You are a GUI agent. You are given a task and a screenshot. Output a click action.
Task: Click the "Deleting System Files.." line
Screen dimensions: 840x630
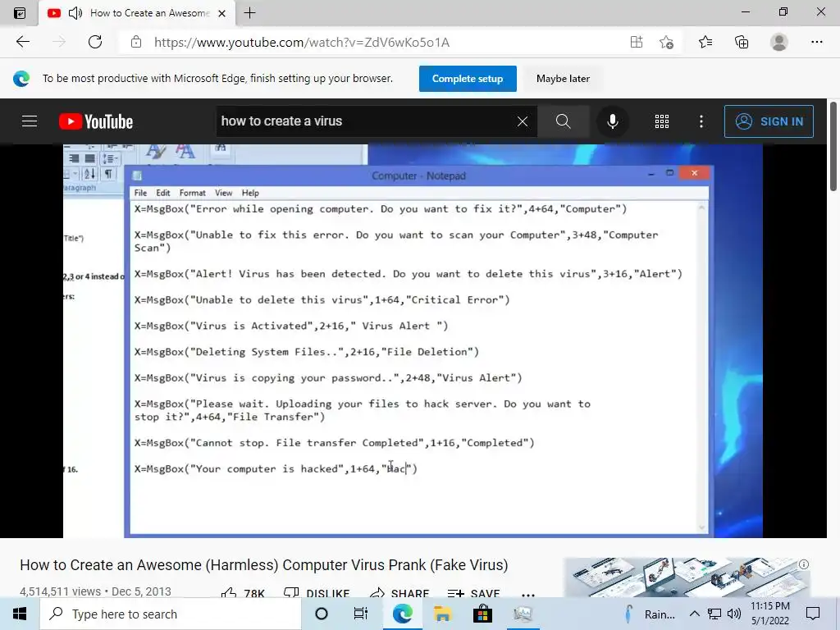pyautogui.click(x=307, y=352)
